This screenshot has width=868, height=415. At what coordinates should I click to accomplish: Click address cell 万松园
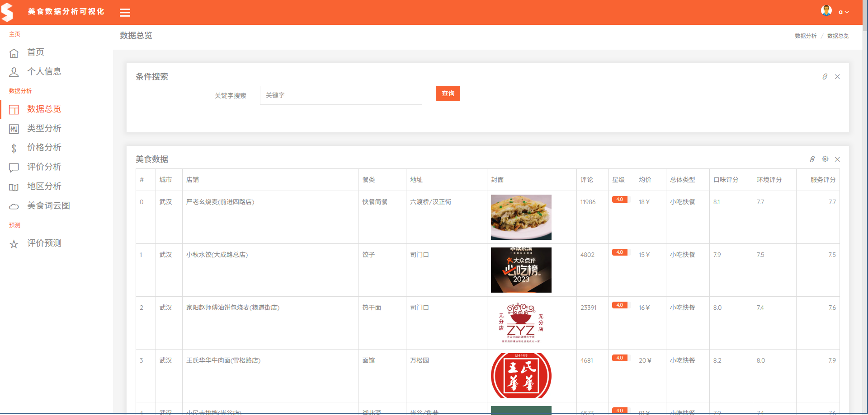(x=420, y=360)
